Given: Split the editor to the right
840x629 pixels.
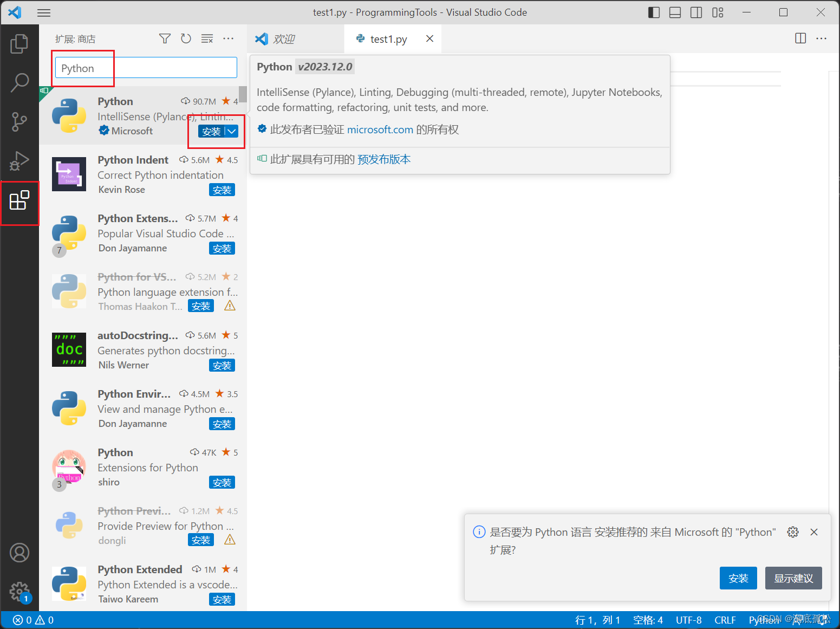Looking at the screenshot, I should point(800,38).
